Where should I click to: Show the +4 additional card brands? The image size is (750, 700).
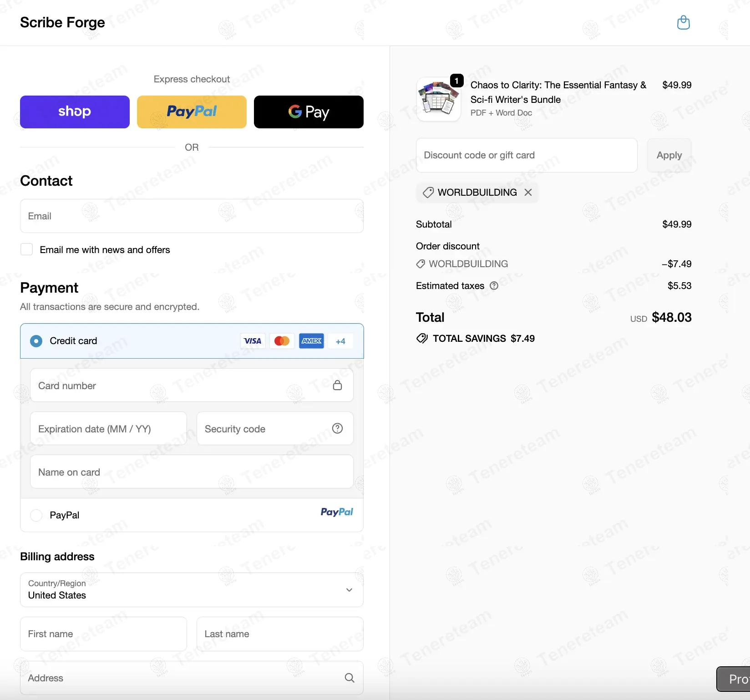(x=340, y=341)
